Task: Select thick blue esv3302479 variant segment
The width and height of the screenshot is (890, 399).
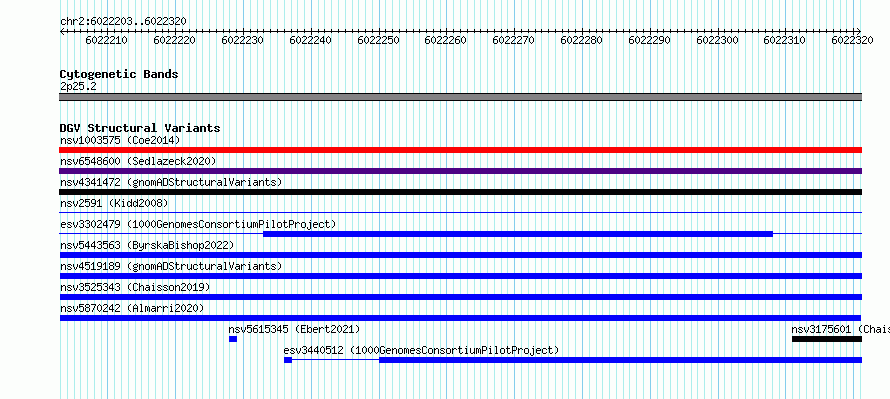Action: point(518,234)
